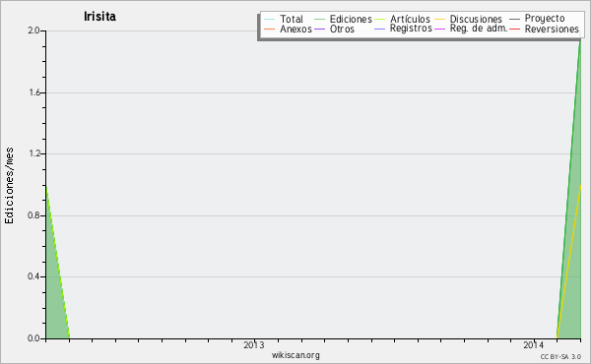The image size is (591, 364).
Task: Click the Registros legend label
Action: point(411,29)
